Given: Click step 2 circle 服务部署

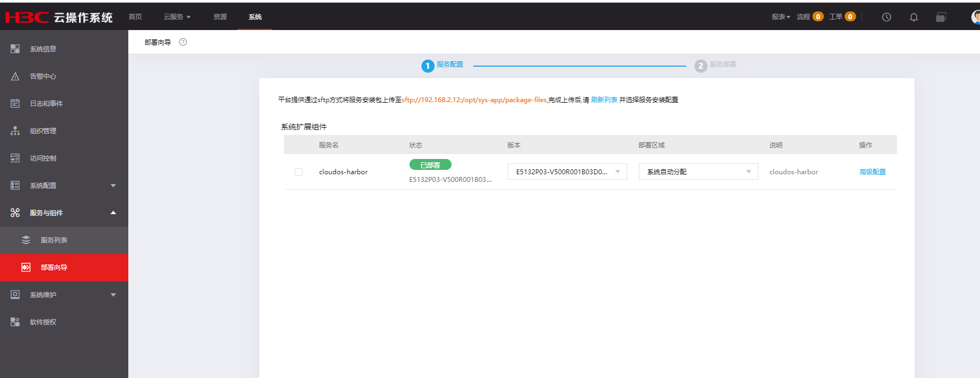Looking at the screenshot, I should tap(700, 66).
